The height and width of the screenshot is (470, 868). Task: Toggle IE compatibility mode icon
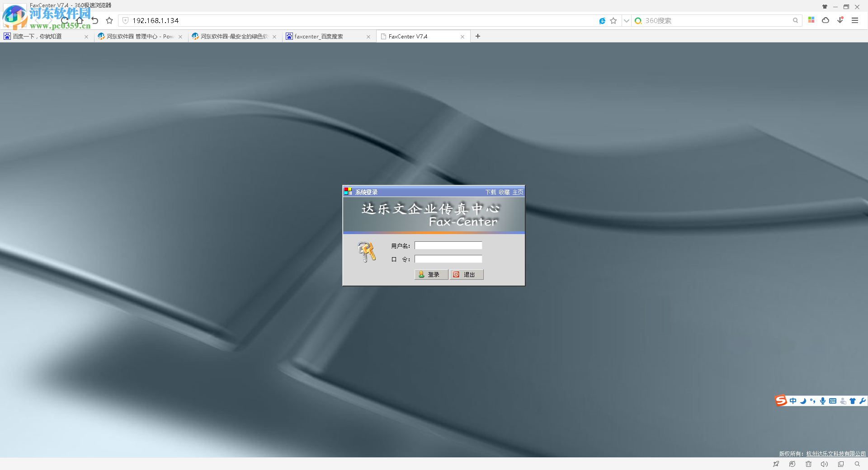tap(602, 21)
